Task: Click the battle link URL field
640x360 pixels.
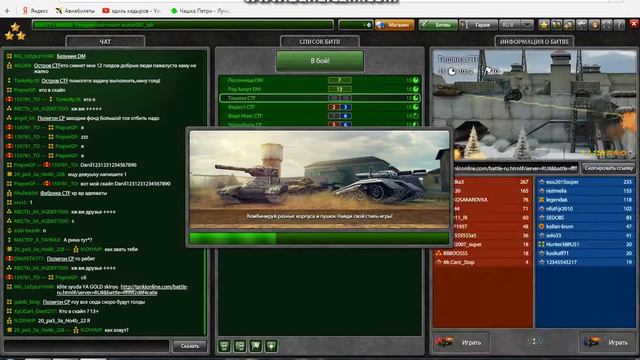Action: pos(515,168)
